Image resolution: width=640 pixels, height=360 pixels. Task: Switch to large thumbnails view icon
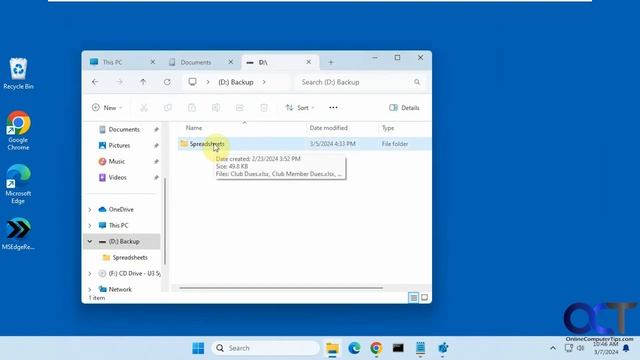[x=424, y=298]
